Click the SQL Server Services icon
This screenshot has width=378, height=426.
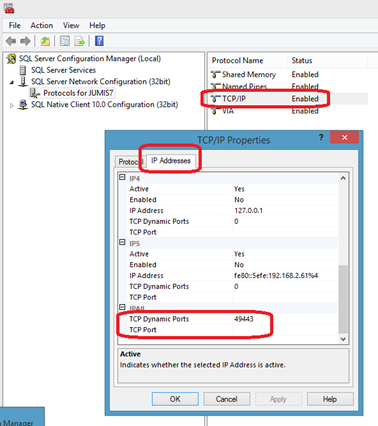23,70
